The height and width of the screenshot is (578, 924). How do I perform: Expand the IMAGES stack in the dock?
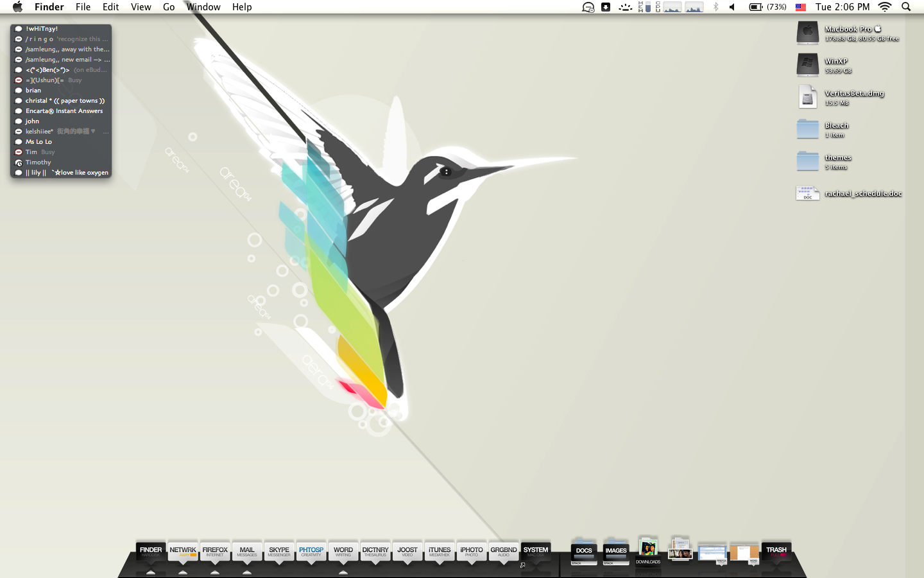click(616, 552)
